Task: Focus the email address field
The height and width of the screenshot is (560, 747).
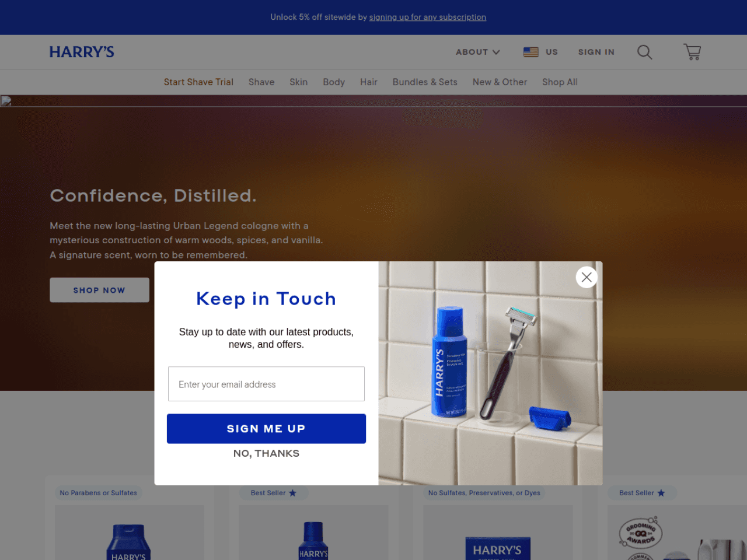Action: 266,384
